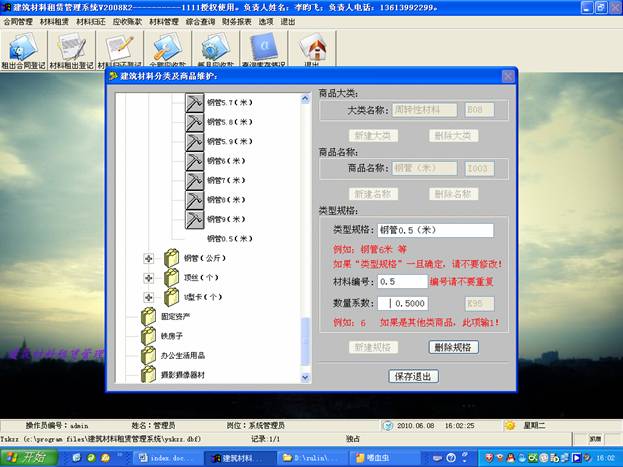Click the 材料租出登记 toolbar icon
This screenshot has height=467, width=623.
point(72,49)
